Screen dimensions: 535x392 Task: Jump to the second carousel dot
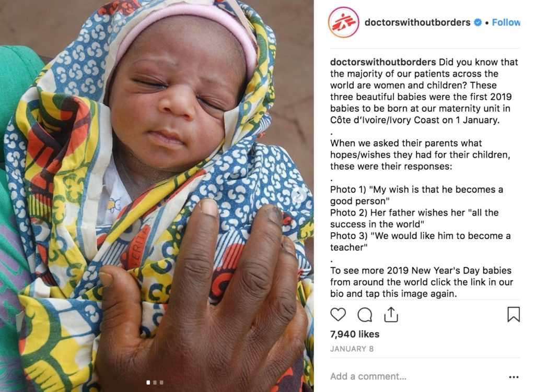point(155,383)
